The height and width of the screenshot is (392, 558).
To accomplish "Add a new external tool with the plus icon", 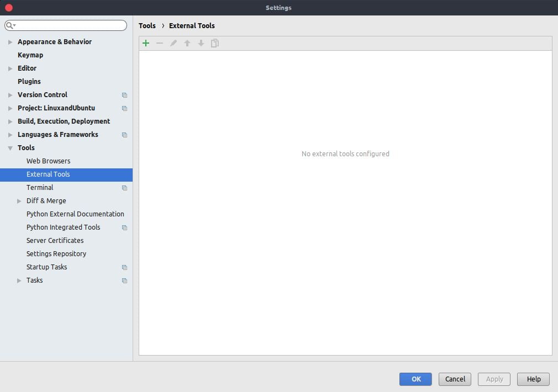I will (145, 43).
